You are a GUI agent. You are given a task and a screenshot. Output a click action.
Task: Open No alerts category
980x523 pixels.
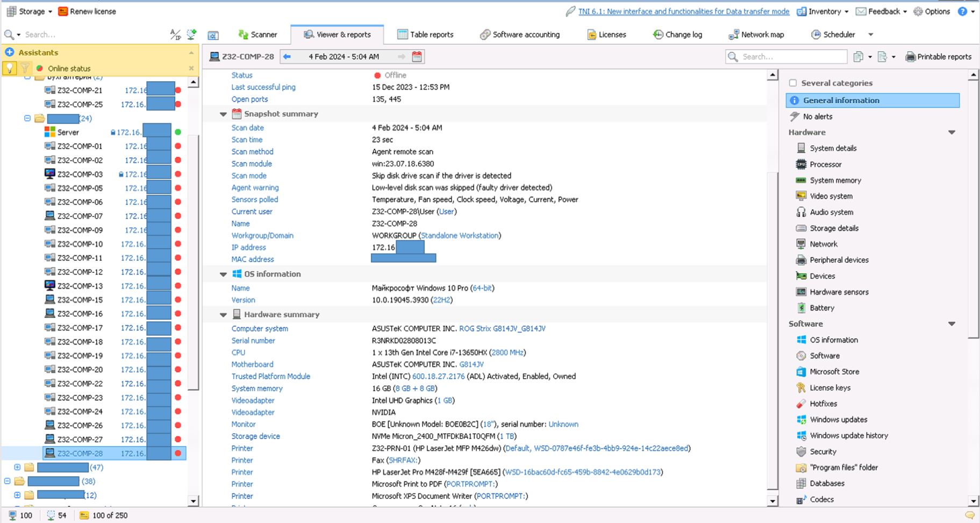point(811,117)
